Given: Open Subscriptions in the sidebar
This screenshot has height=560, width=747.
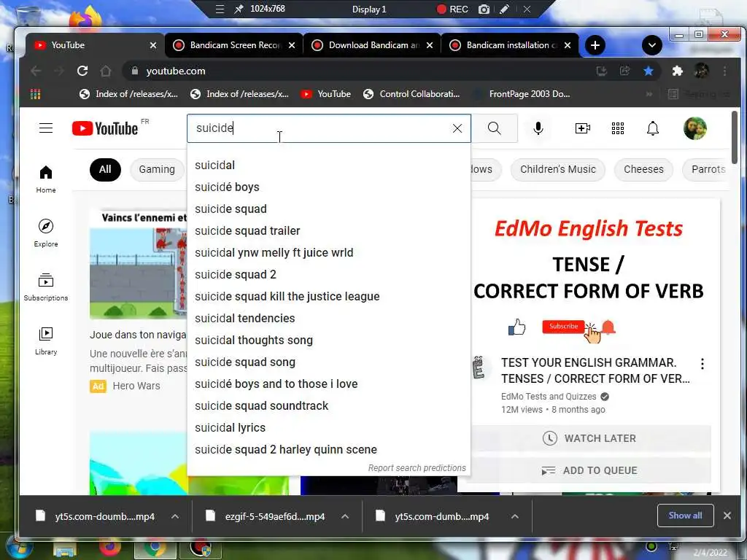Looking at the screenshot, I should [x=46, y=287].
